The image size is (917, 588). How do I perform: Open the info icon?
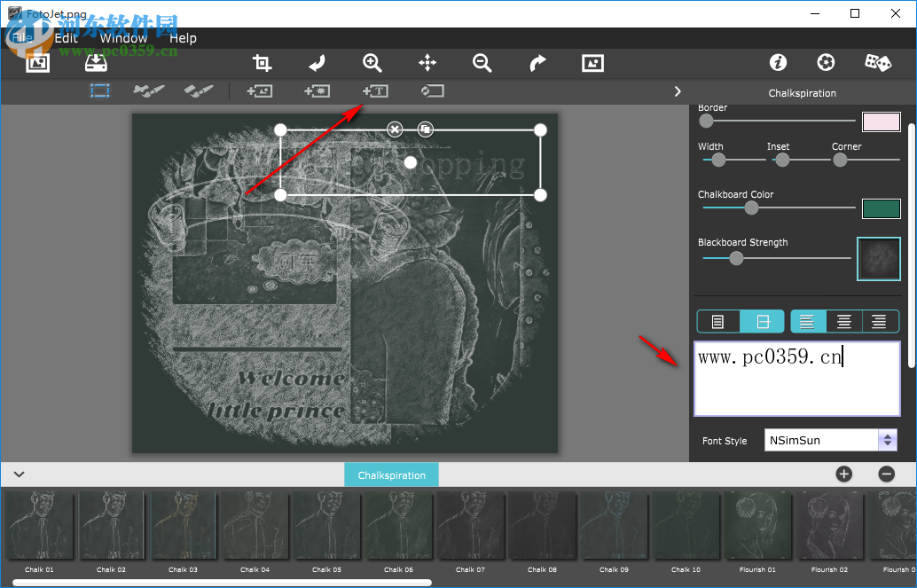coord(778,62)
